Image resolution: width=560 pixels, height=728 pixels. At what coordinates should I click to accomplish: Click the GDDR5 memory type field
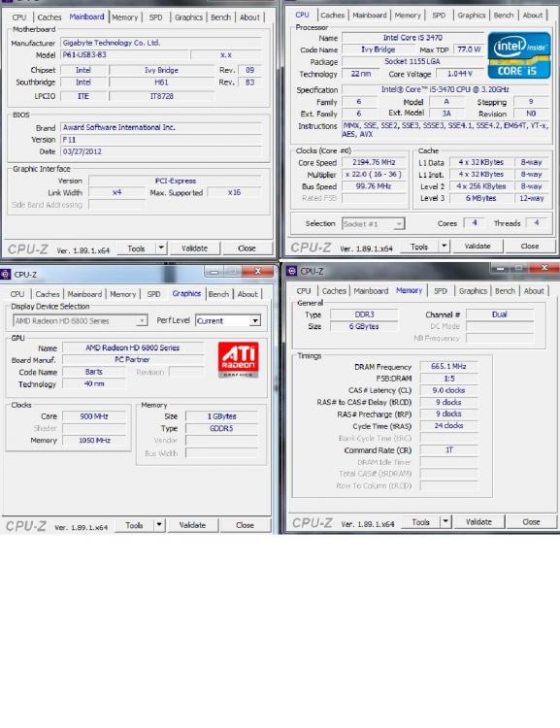[221, 428]
